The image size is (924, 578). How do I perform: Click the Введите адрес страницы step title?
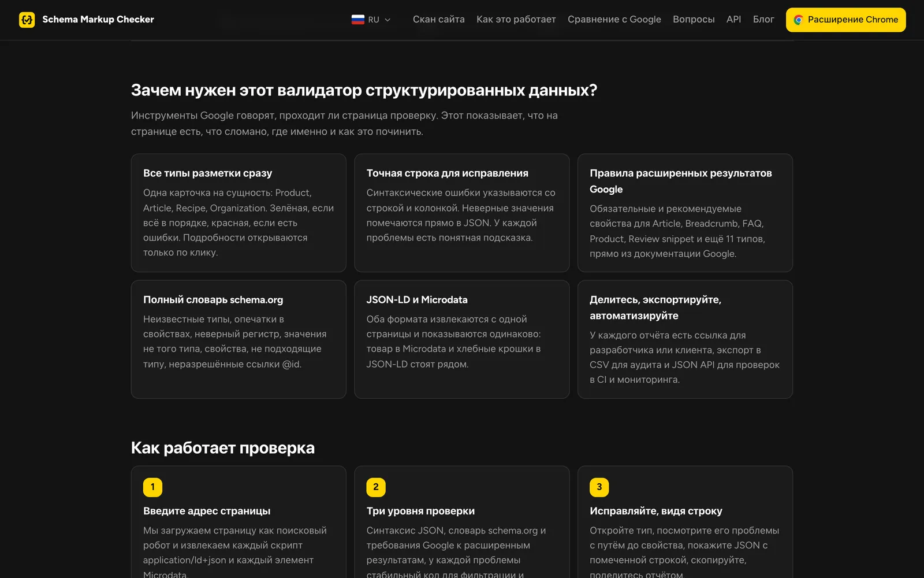click(x=207, y=511)
